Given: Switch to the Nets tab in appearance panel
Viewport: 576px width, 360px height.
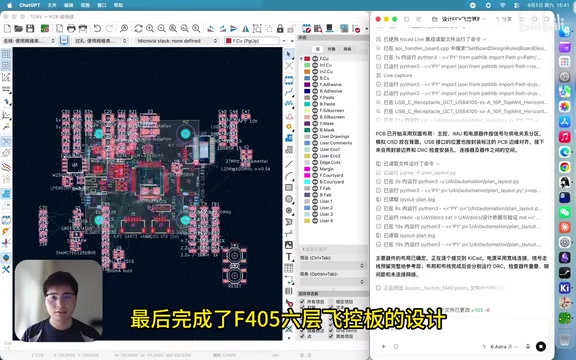Looking at the screenshot, I should click(347, 48).
